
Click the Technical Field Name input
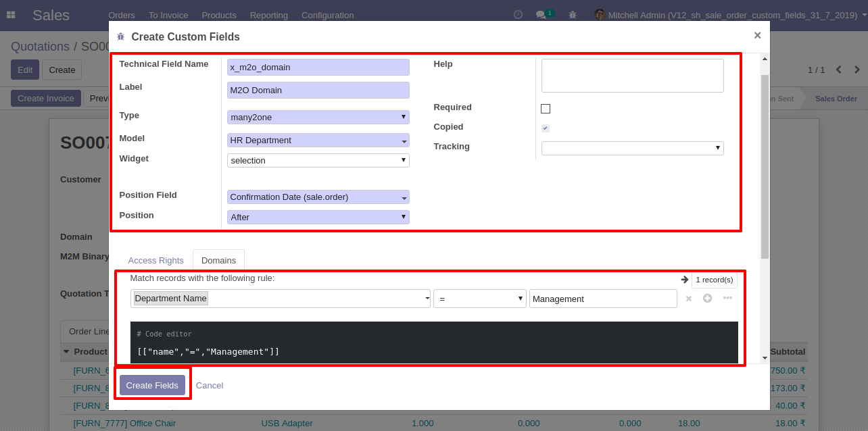click(318, 67)
